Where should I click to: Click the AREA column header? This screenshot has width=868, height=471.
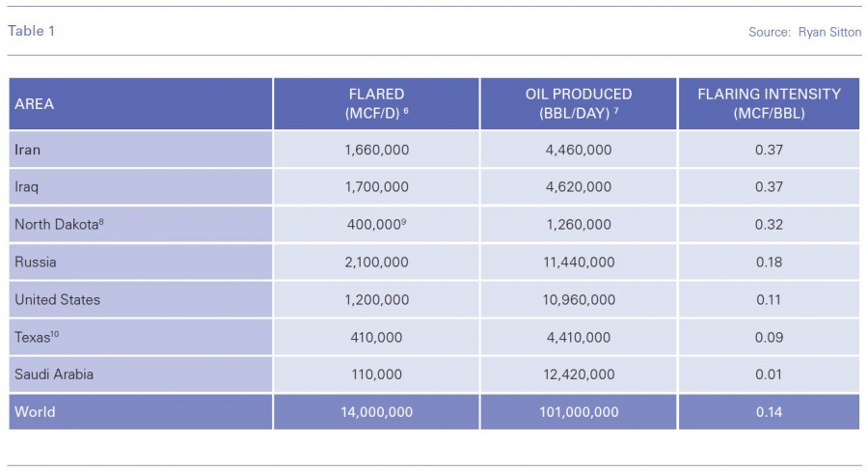pos(35,103)
